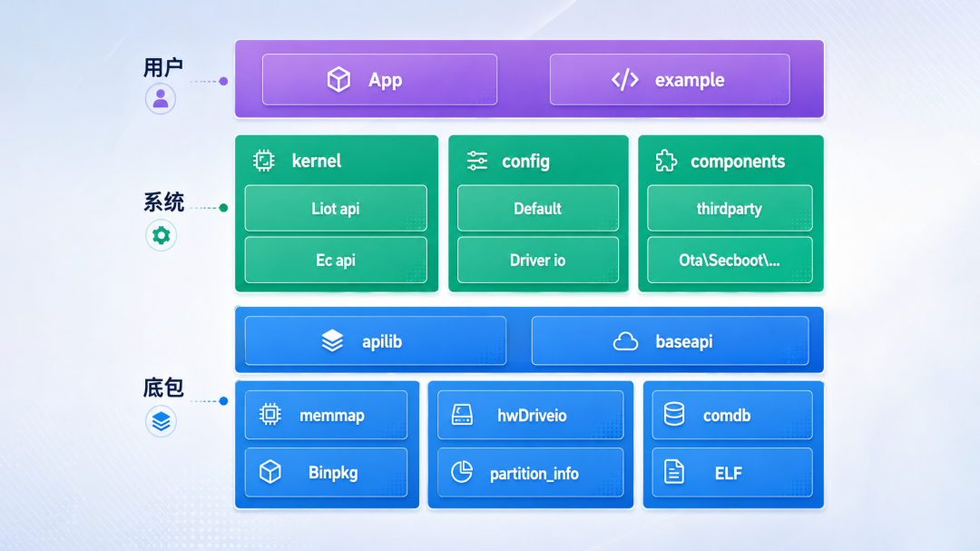Click the document icon beside ELF
Viewport: 980px width, 551px height.
click(x=673, y=471)
